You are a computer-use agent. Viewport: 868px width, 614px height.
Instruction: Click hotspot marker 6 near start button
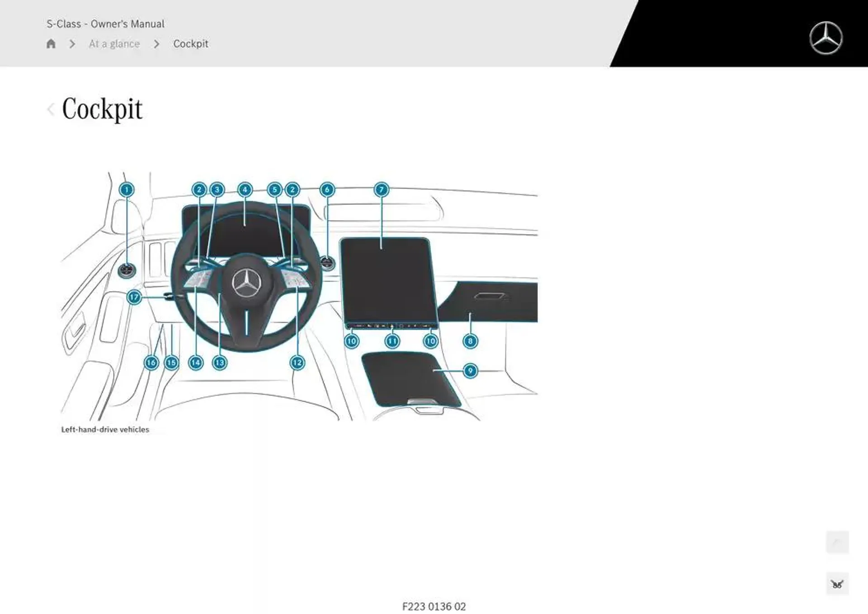tap(327, 189)
